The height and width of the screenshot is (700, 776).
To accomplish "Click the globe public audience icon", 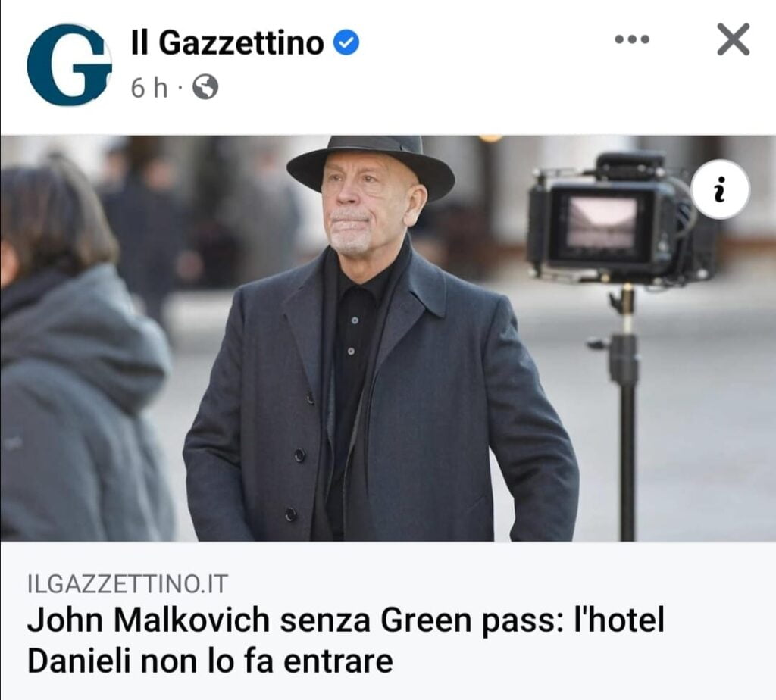I will pyautogui.click(x=205, y=88).
